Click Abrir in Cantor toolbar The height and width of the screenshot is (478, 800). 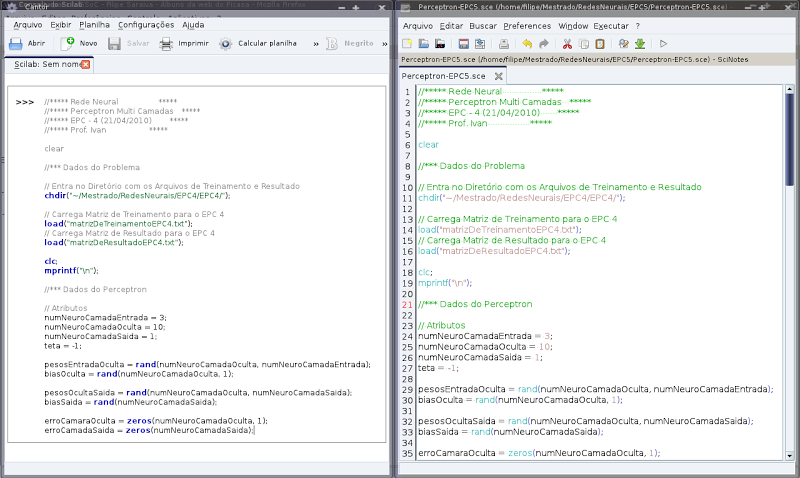point(28,44)
